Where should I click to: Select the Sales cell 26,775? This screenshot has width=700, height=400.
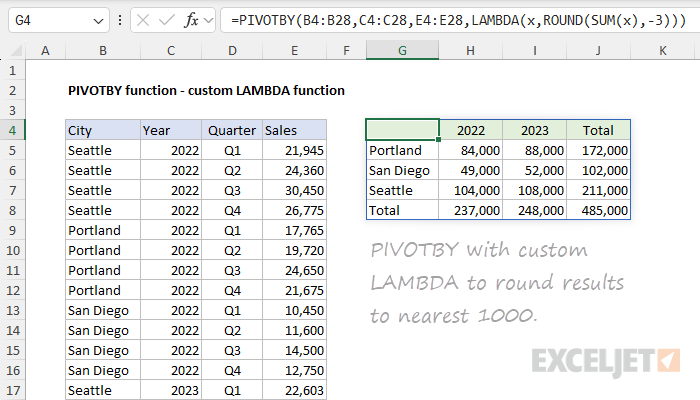tap(294, 210)
